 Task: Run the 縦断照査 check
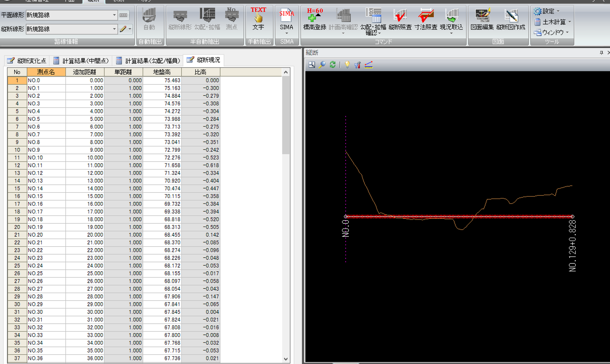(x=400, y=19)
